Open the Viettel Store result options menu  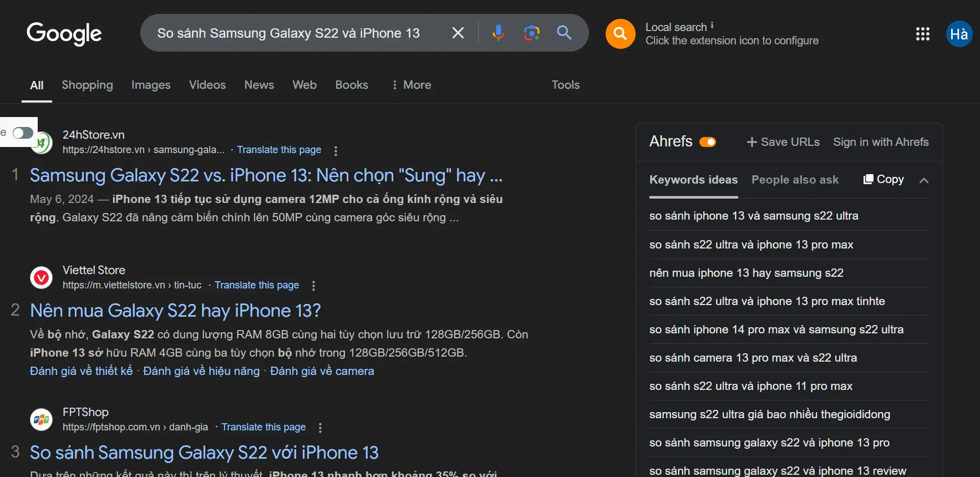[313, 286]
